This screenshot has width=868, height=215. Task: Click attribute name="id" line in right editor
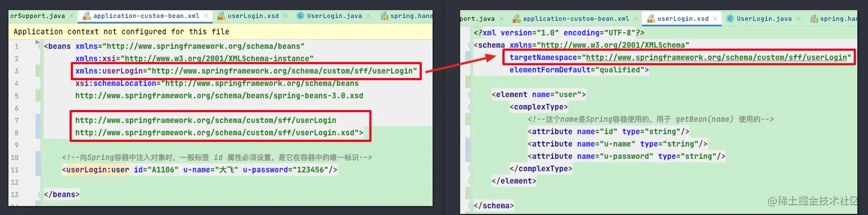click(x=609, y=131)
